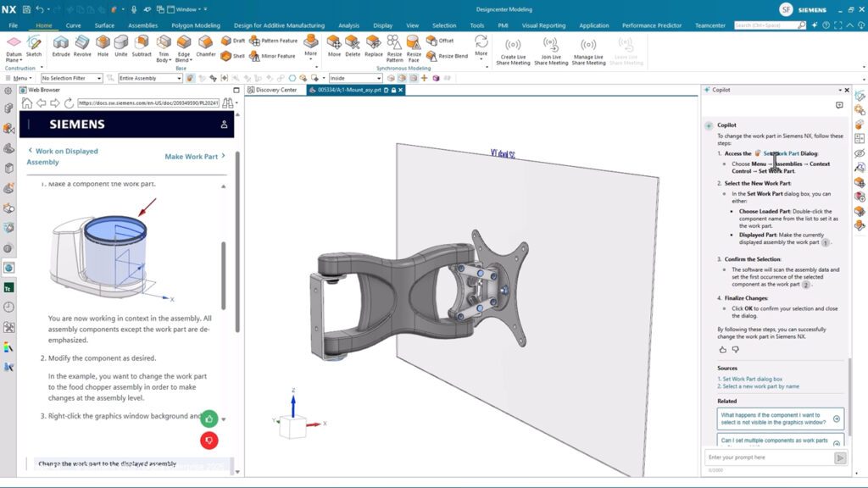The height and width of the screenshot is (488, 868).
Task: Select the Mirror Feature tool
Action: 272,56
